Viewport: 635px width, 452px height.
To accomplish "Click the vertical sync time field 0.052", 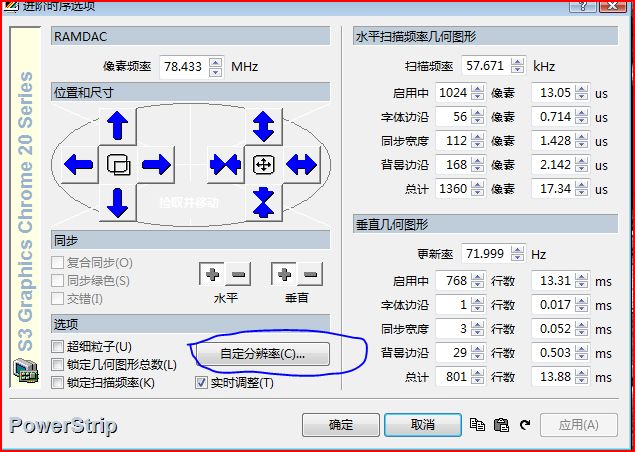I will (555, 328).
